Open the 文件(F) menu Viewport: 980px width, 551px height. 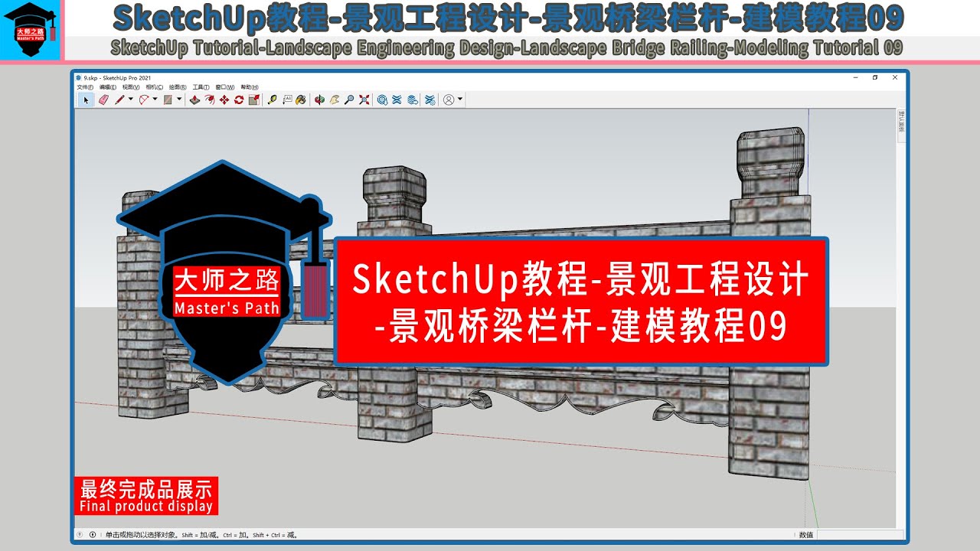pos(85,87)
